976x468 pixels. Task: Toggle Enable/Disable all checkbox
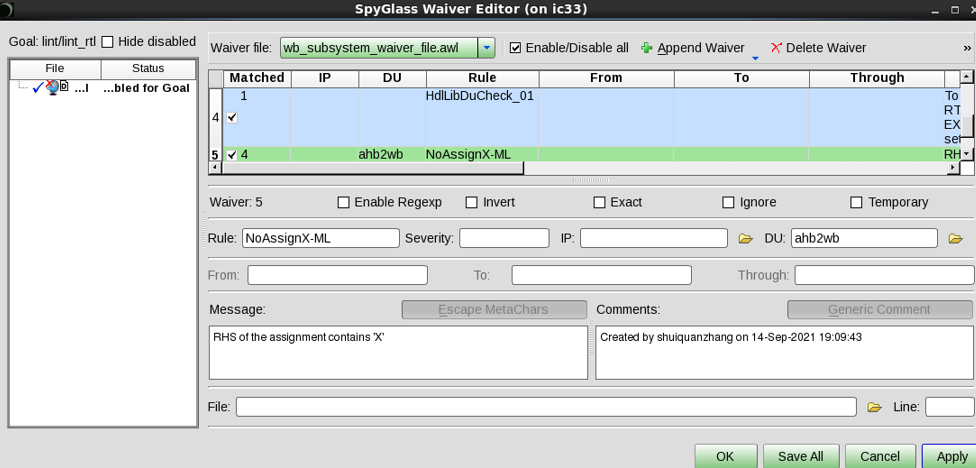point(515,48)
